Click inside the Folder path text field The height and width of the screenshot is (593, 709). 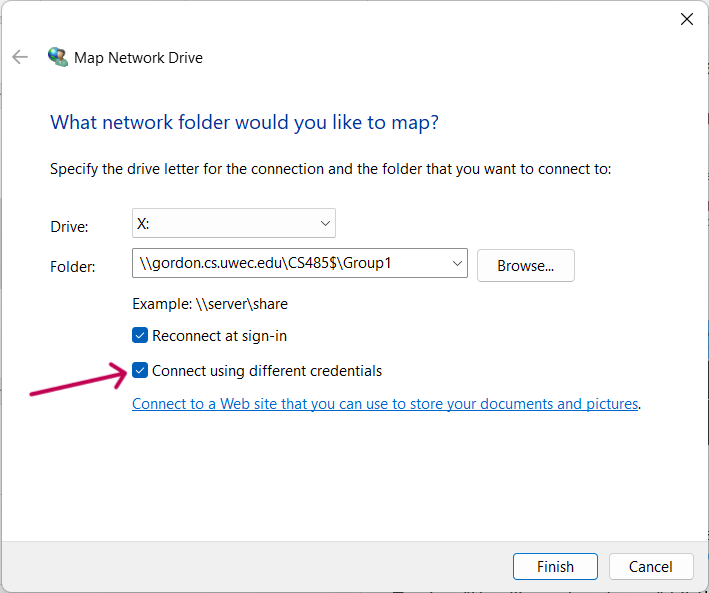pyautogui.click(x=292, y=263)
